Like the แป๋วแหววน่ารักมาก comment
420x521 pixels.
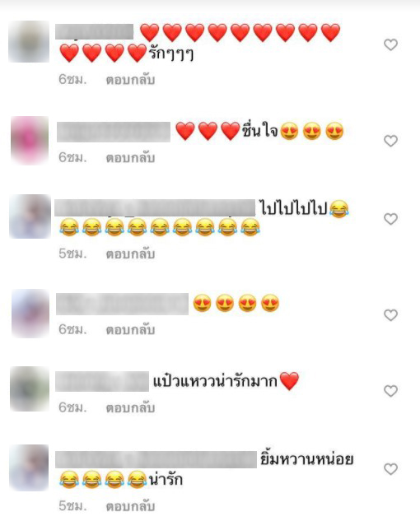pyautogui.click(x=390, y=391)
